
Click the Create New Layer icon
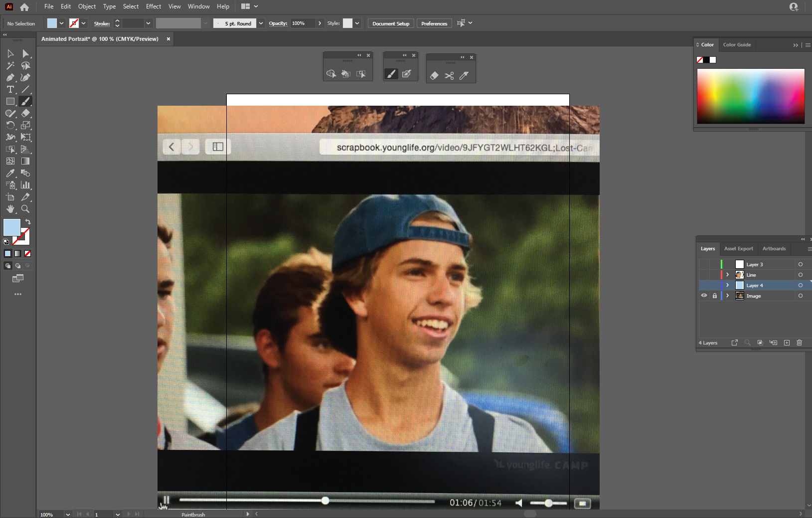[x=786, y=343]
